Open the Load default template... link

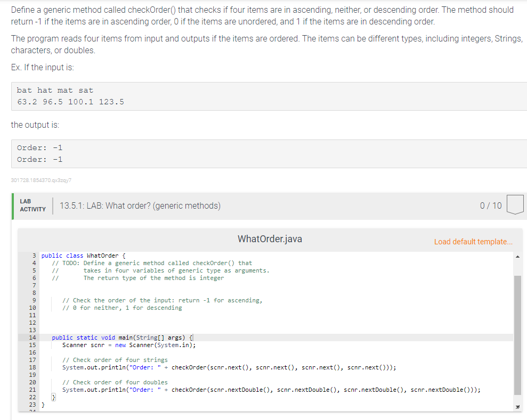click(473, 242)
